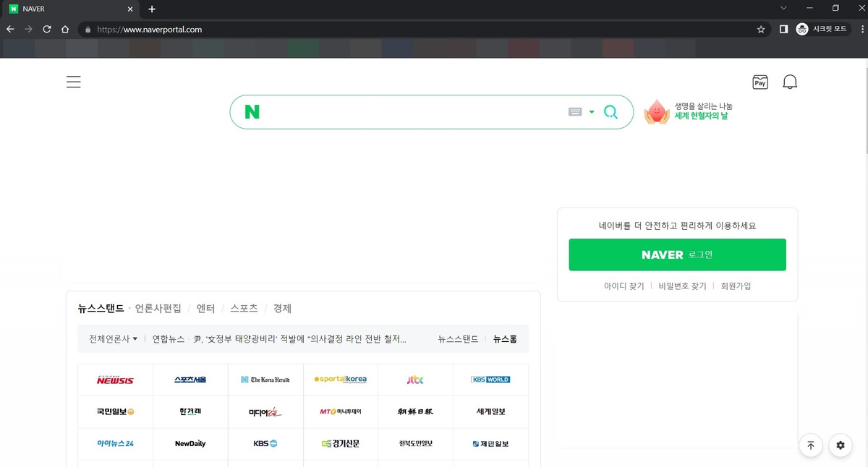The width and height of the screenshot is (868, 467).
Task: Open the hamburger menu icon
Action: point(73,82)
